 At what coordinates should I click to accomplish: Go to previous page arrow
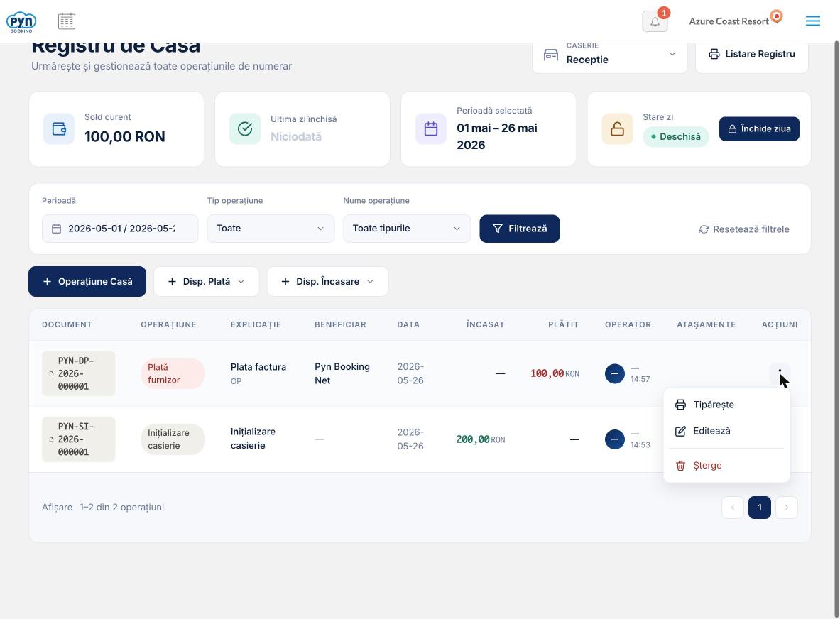tap(732, 508)
